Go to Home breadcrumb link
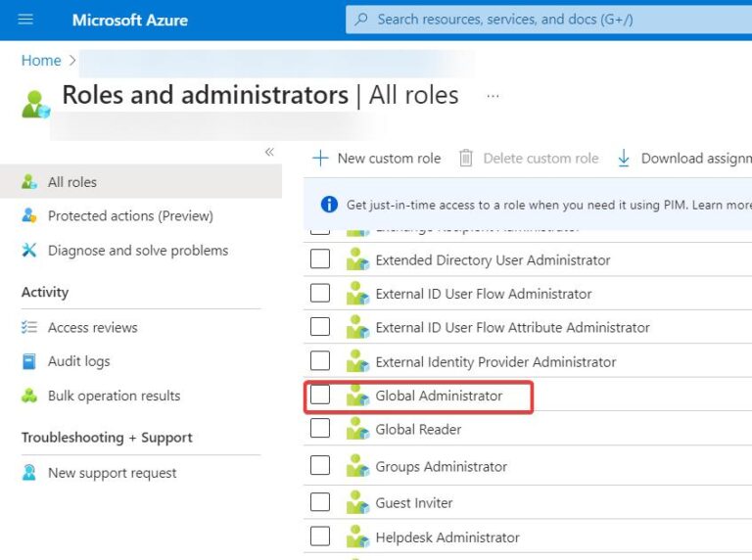This screenshot has width=752, height=560. (x=41, y=61)
